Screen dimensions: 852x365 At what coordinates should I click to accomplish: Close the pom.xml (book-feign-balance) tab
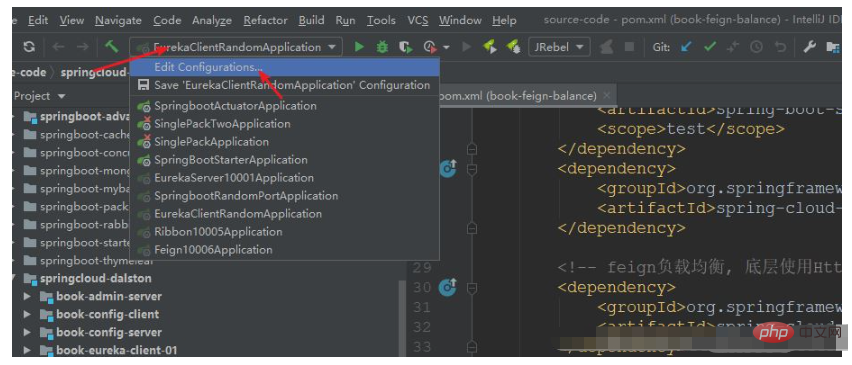click(x=607, y=96)
